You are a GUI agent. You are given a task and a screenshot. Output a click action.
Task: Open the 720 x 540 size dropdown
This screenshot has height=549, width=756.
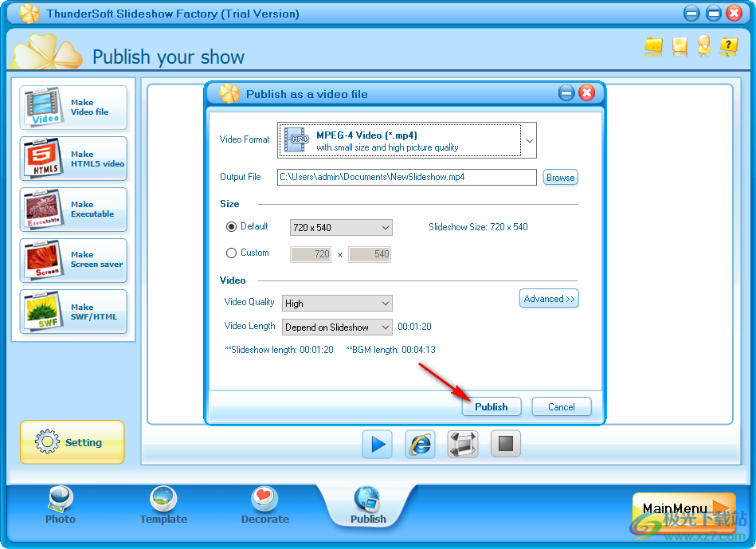341,228
